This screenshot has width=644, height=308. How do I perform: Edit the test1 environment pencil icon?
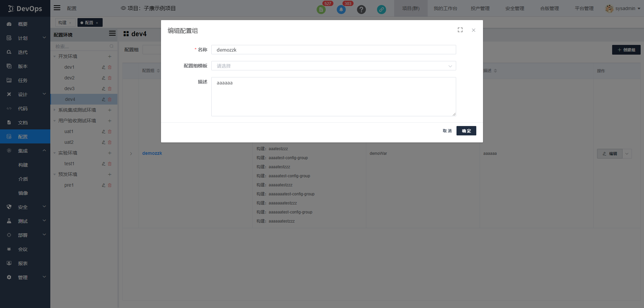point(104,164)
